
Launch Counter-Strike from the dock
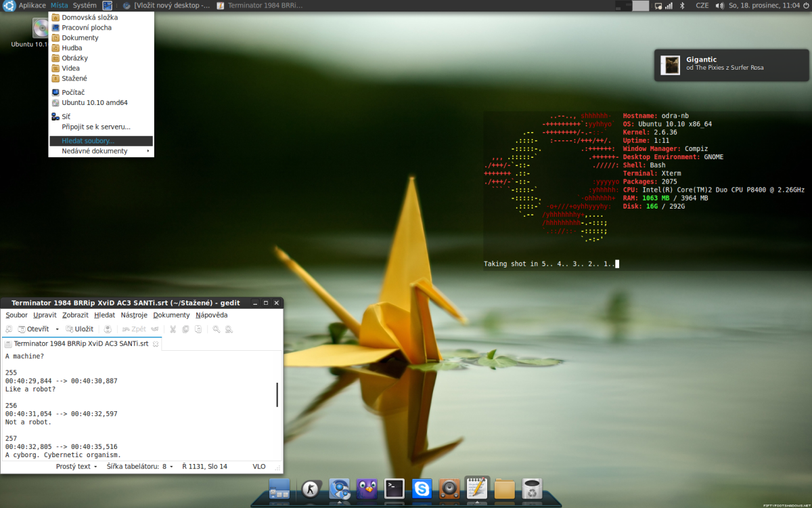tap(311, 488)
